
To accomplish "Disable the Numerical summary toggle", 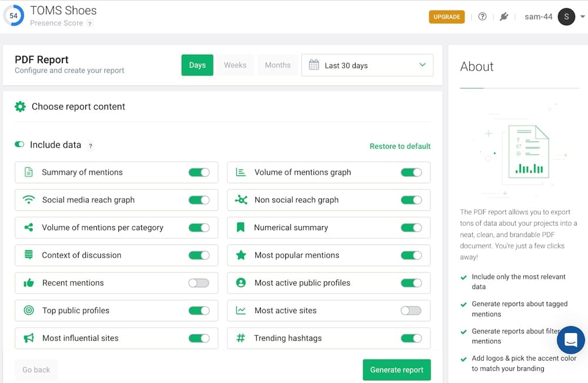I will click(x=411, y=228).
